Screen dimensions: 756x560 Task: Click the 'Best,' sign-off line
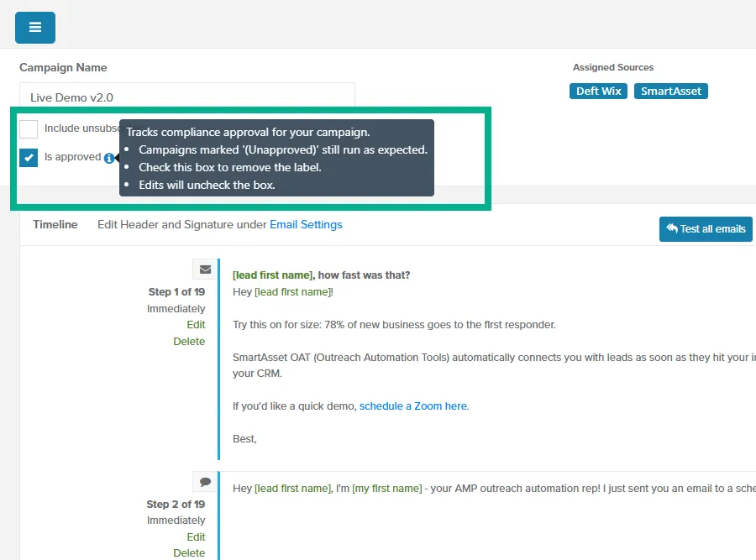(244, 439)
